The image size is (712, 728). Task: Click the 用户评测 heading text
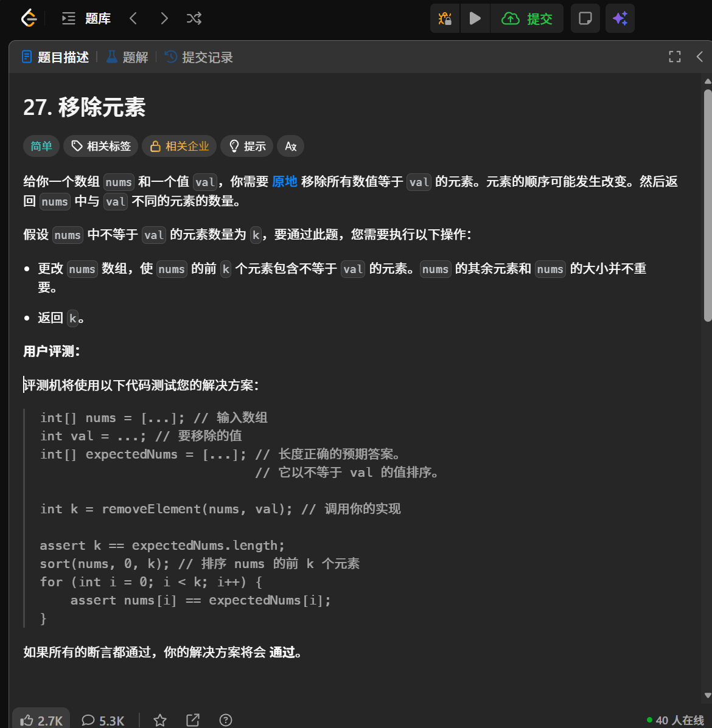pos(52,352)
